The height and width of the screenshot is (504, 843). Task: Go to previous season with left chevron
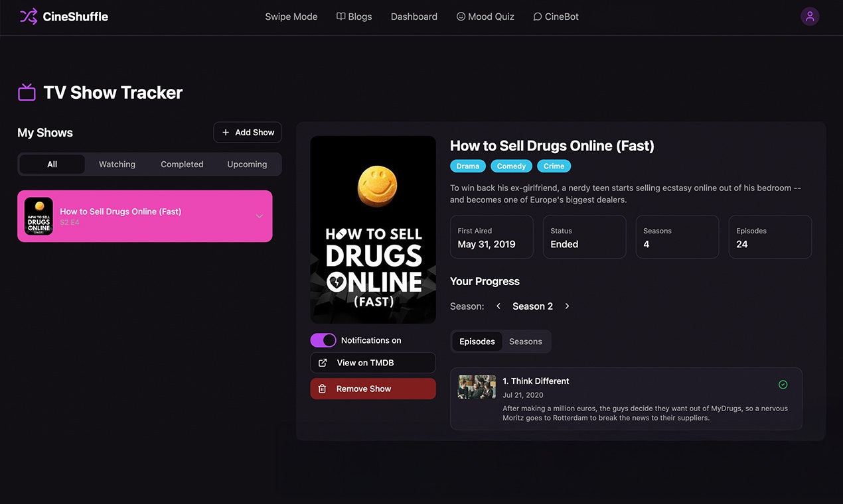pyautogui.click(x=498, y=306)
